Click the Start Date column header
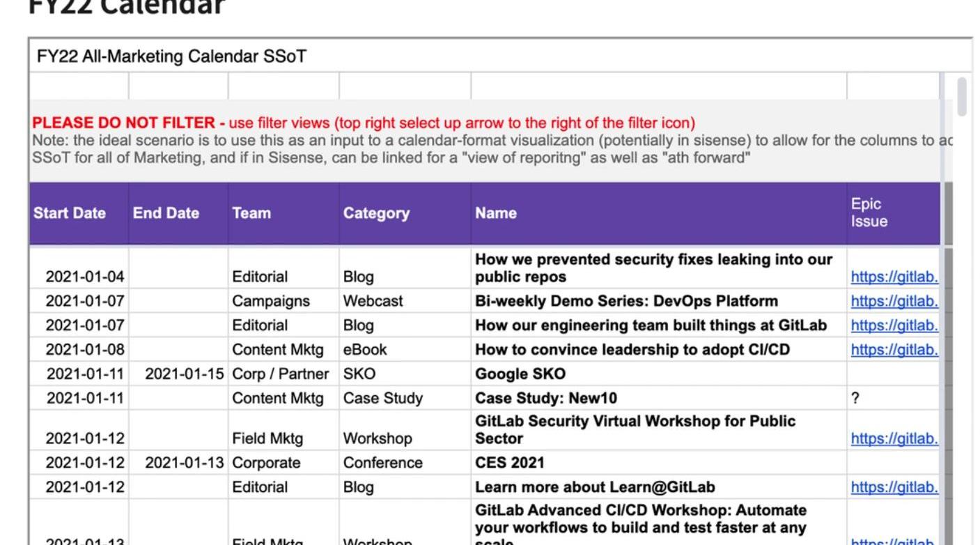Viewport: 980px width, 545px height. click(x=70, y=213)
